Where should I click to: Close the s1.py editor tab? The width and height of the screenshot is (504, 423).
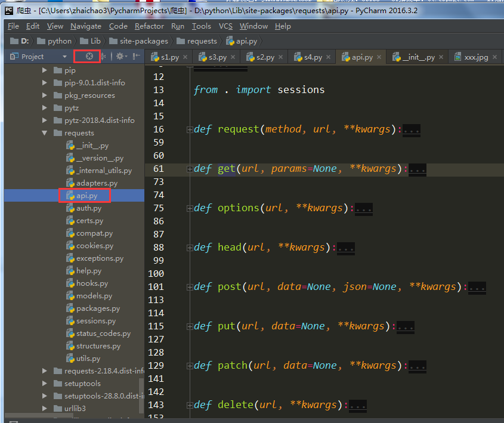click(185, 57)
